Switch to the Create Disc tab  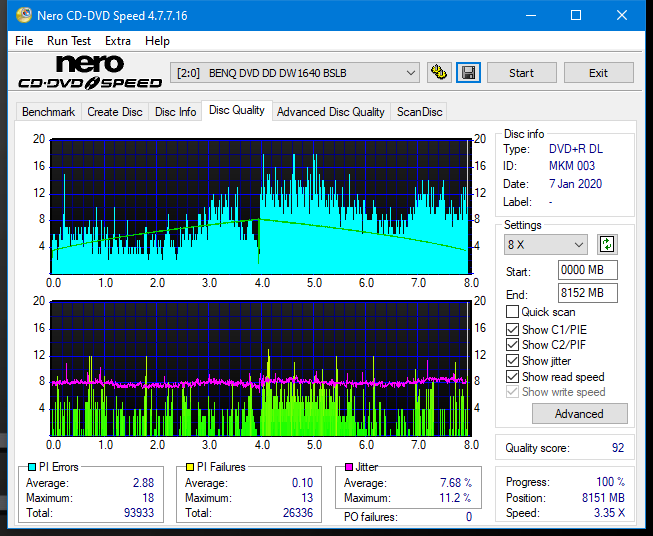point(115,112)
